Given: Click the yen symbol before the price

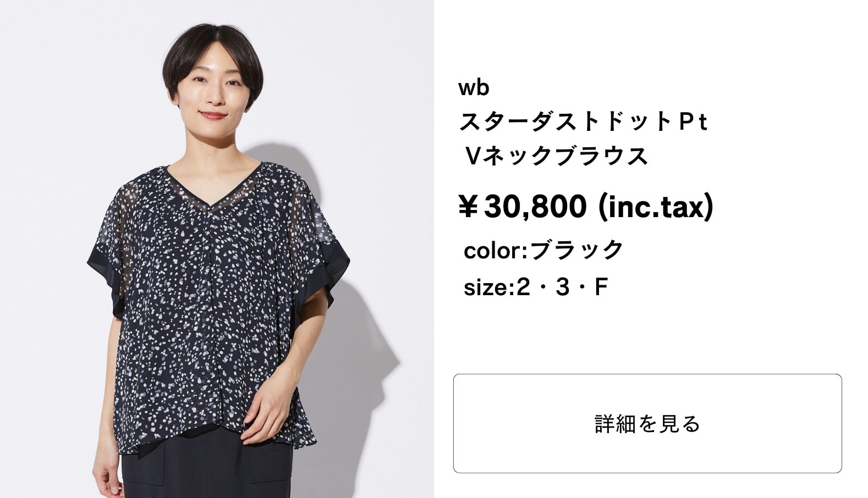Looking at the screenshot, I should 468,207.
